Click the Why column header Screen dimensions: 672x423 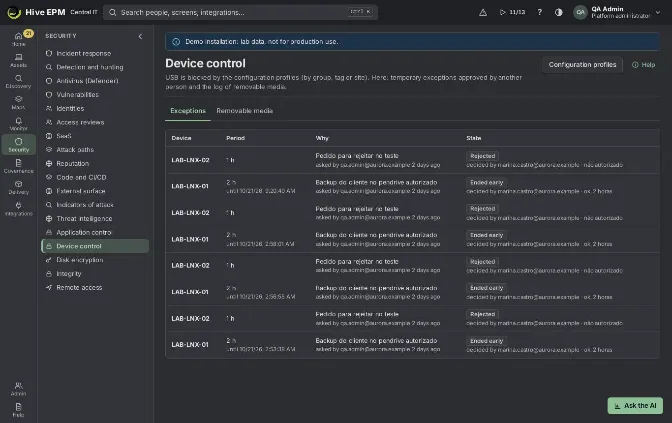(322, 138)
